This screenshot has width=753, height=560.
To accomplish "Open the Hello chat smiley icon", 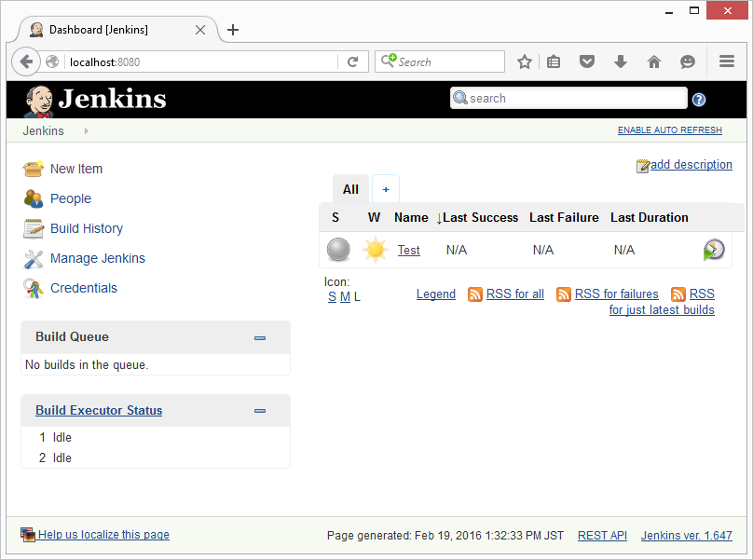I will (x=688, y=61).
